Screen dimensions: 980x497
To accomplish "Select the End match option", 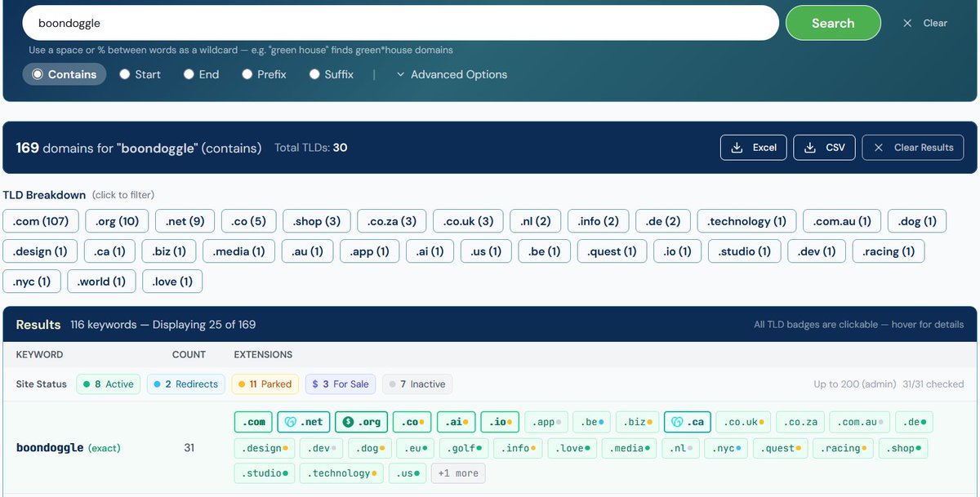I will 201,74.
